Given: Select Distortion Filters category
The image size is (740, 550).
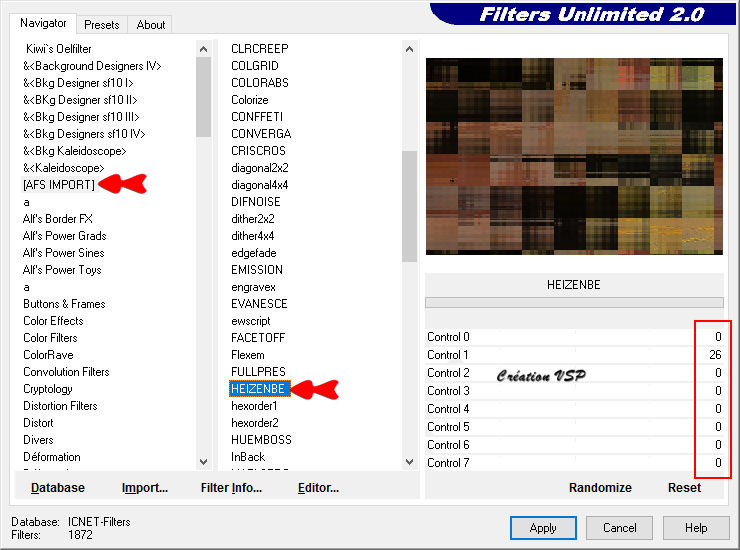Looking at the screenshot, I should [60, 406].
